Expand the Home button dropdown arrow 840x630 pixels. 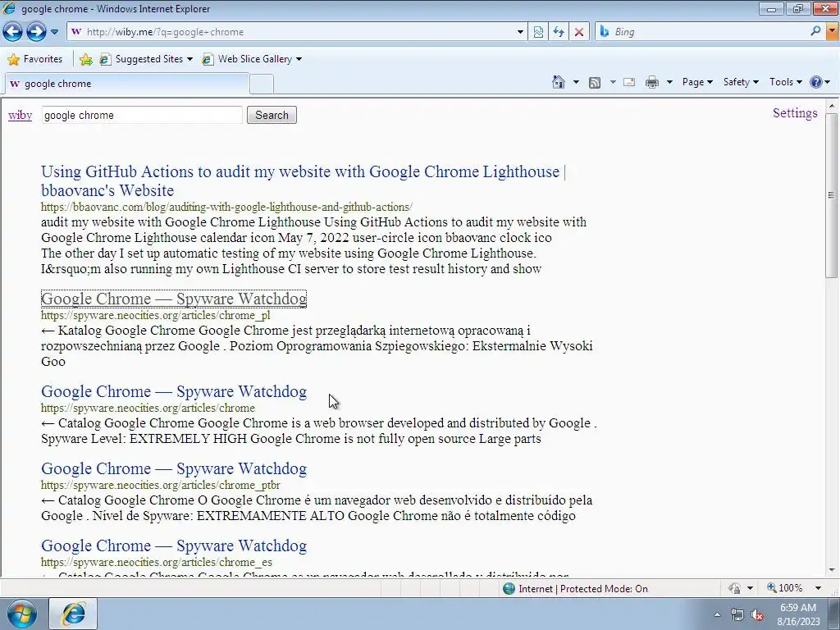pyautogui.click(x=576, y=82)
